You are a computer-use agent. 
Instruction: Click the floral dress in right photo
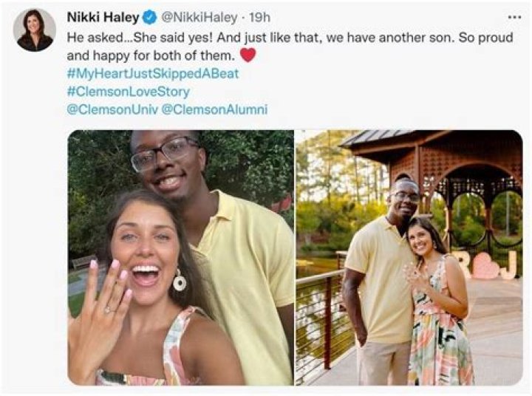pyautogui.click(x=440, y=325)
